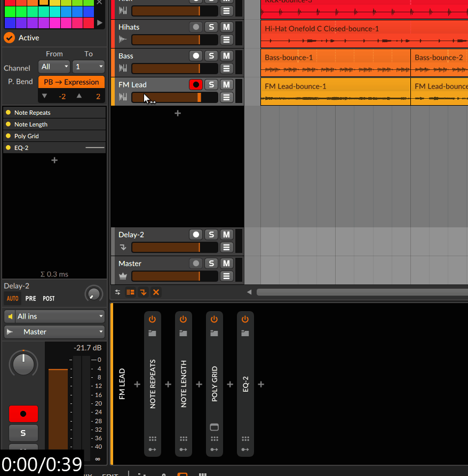Select EQ-2 in device list
The image size is (468, 476).
[54, 148]
